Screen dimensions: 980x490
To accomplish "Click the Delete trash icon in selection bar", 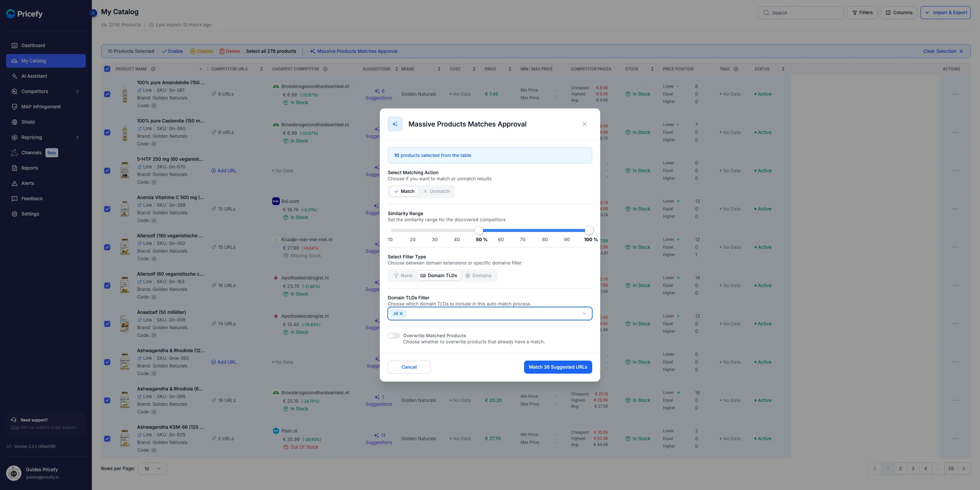I will [x=222, y=51].
